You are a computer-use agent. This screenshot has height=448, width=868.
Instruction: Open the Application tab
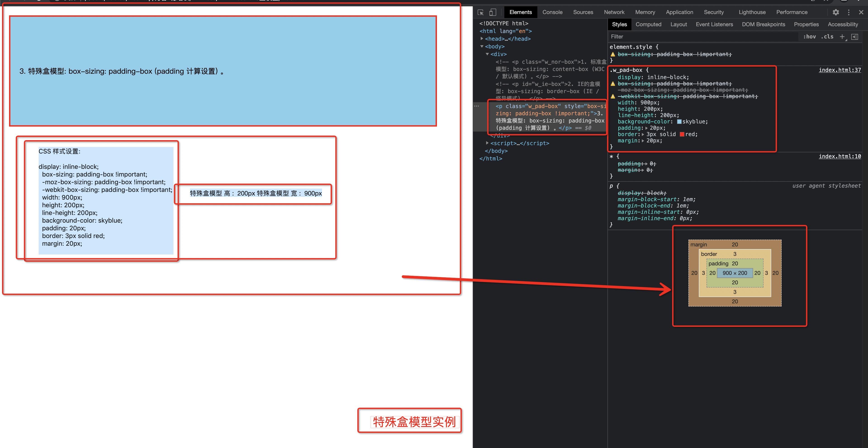coord(679,12)
